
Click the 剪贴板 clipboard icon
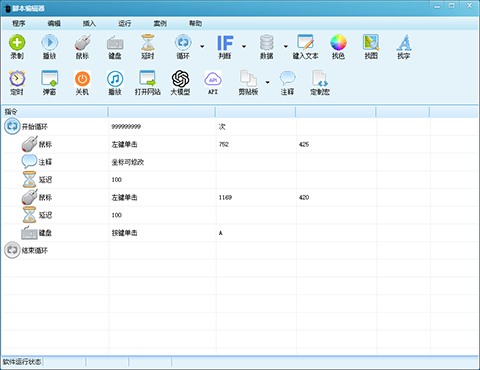click(x=248, y=79)
